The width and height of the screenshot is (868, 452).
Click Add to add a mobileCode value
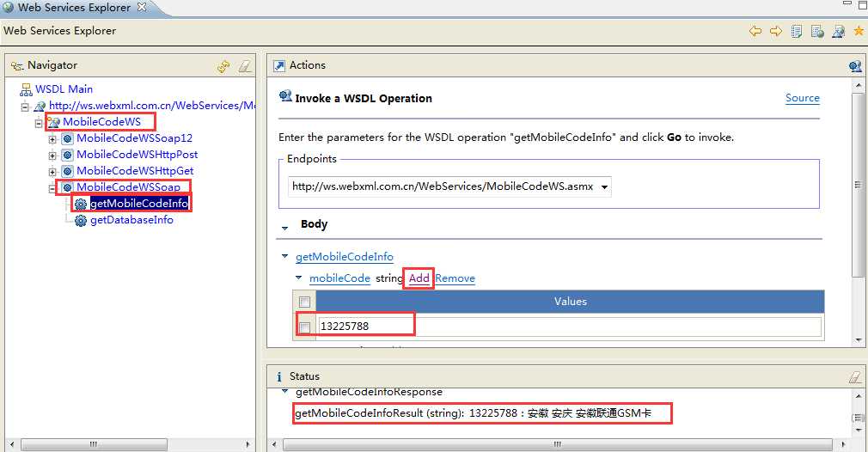tap(419, 278)
